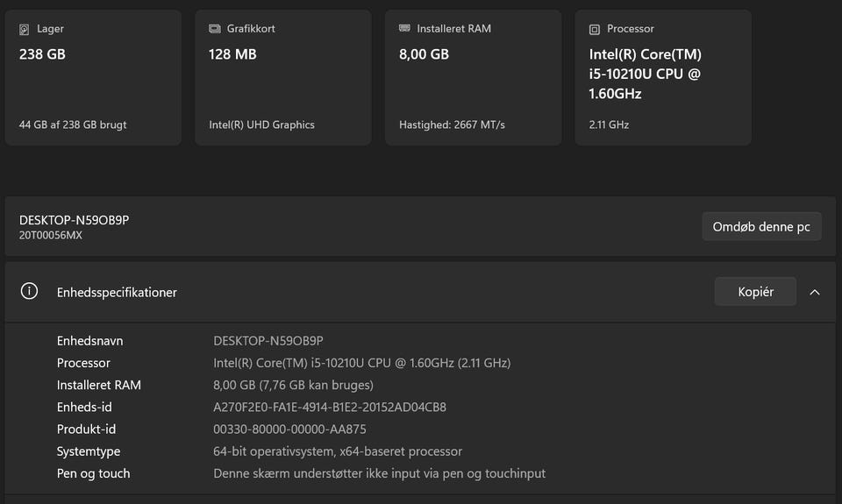842x504 pixels.
Task: Click the DESKTOP-N59OB9P heading above 20T00056MX
Action: tap(74, 220)
